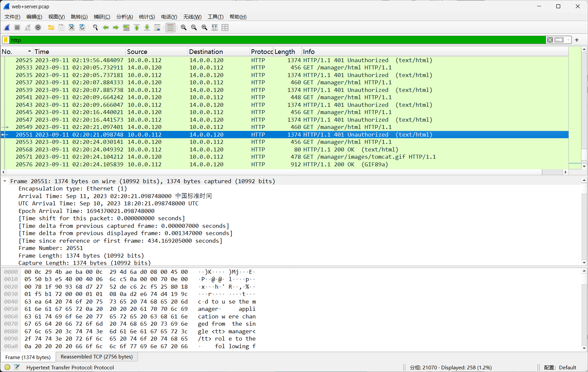Add a display filter button plus
This screenshot has height=372, width=588.
(x=577, y=40)
